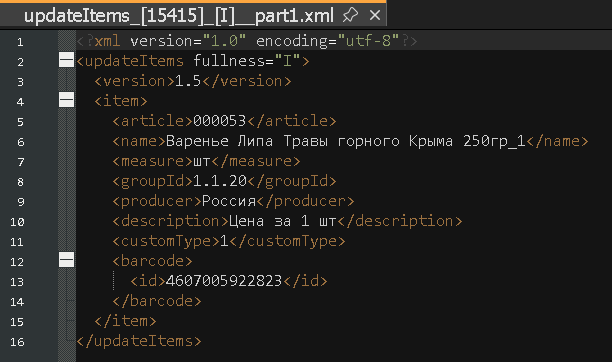Screen dimensions: 612x362
Task: Click the measure value шт
Action: pos(202,161)
